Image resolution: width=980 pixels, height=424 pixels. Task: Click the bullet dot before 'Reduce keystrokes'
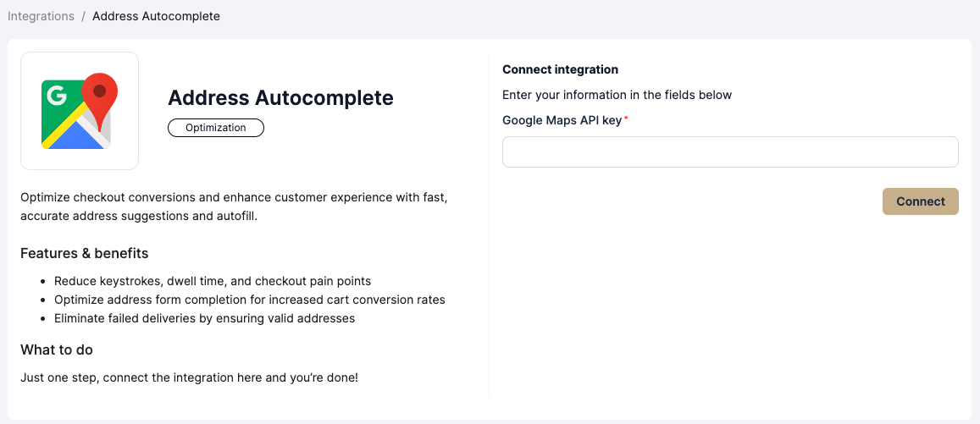point(42,281)
